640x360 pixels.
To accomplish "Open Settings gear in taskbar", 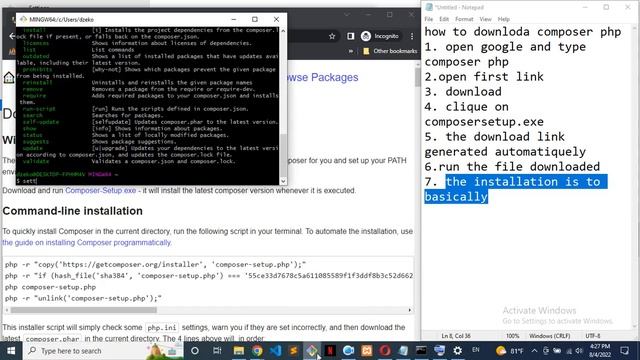I will (x=458, y=351).
